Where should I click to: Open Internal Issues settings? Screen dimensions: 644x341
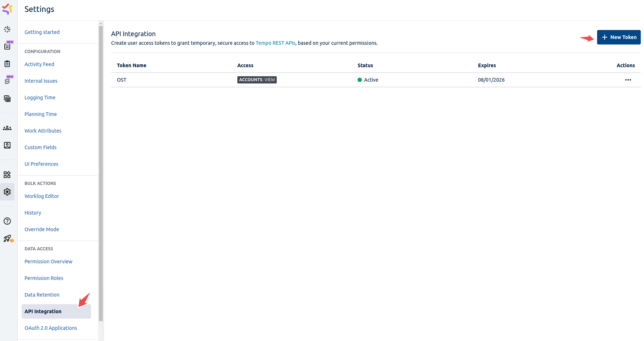pos(41,81)
